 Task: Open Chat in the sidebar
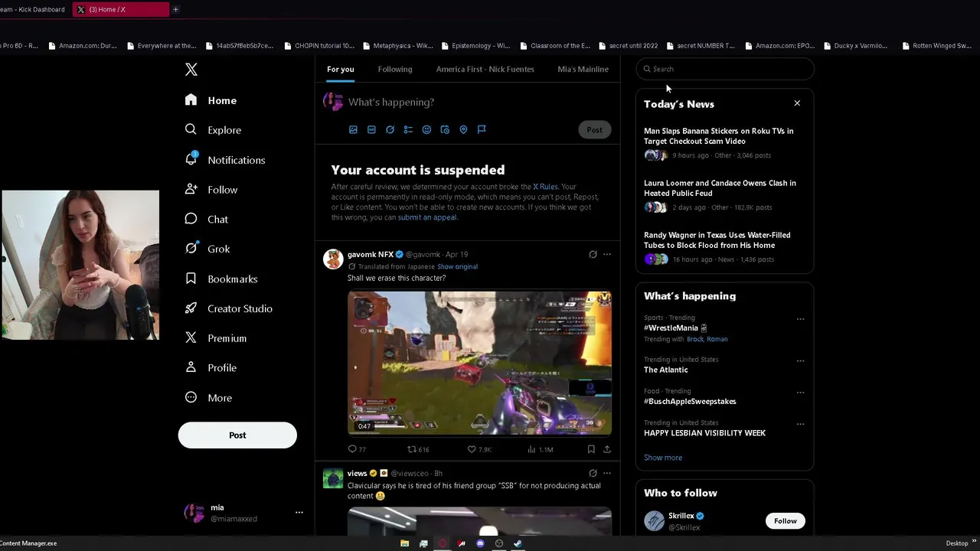[x=207, y=219]
